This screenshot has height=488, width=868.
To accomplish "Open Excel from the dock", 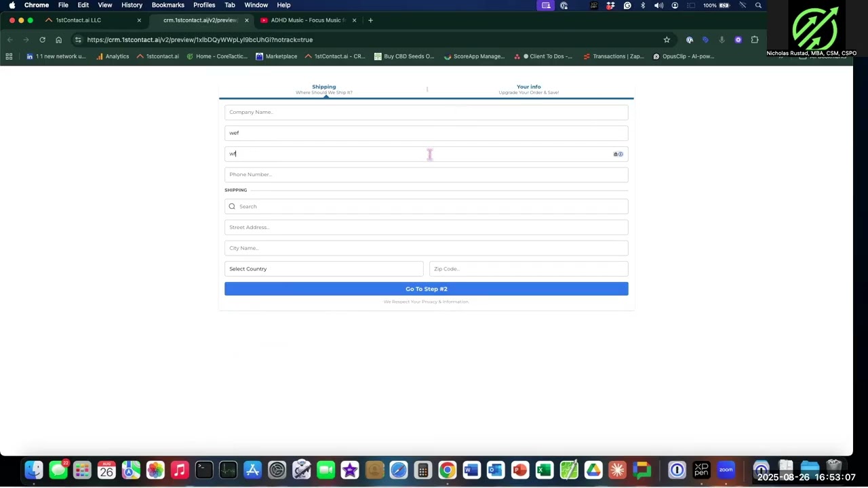I will pos(545,470).
